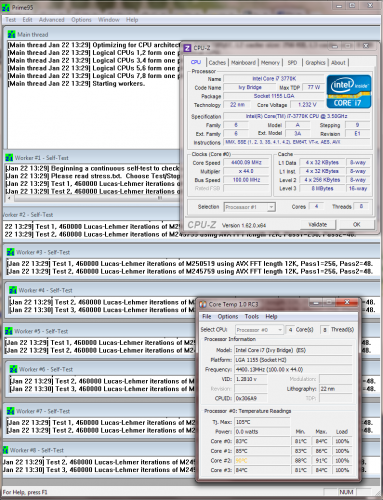
Task: Click the Bus Speed value 100.00 MHz
Action: coord(246,180)
